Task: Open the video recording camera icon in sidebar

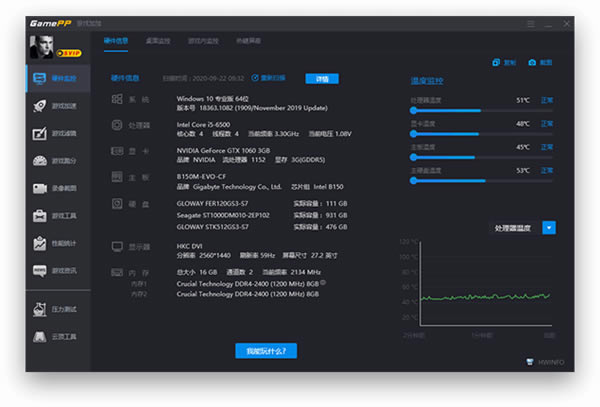Action: pos(39,188)
